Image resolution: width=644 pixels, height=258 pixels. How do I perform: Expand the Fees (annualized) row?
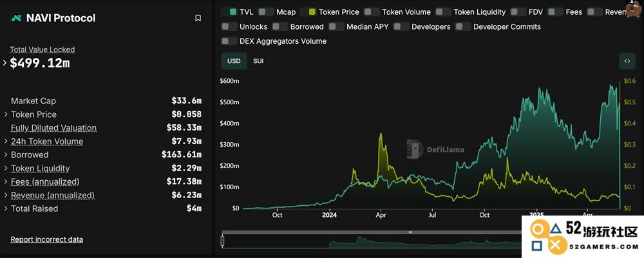coord(6,181)
